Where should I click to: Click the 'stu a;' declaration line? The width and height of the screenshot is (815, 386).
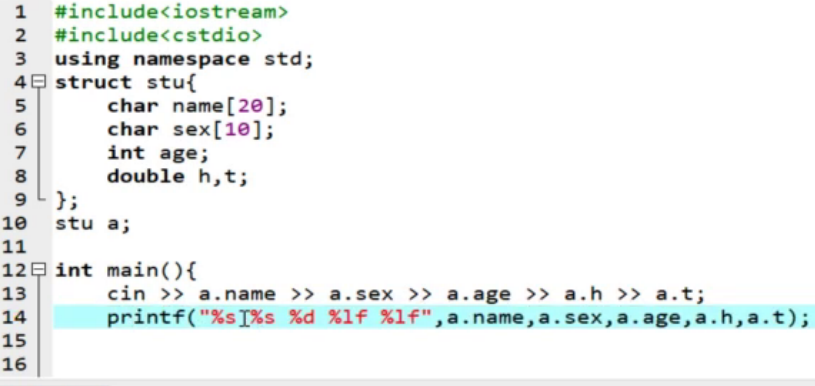pos(93,223)
